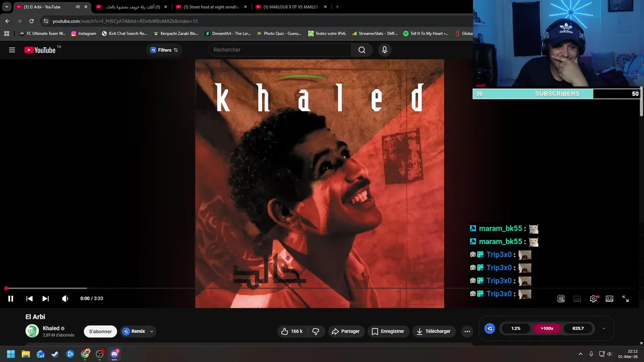Open Discord from the taskbar
644x362 pixels.
coord(114,354)
